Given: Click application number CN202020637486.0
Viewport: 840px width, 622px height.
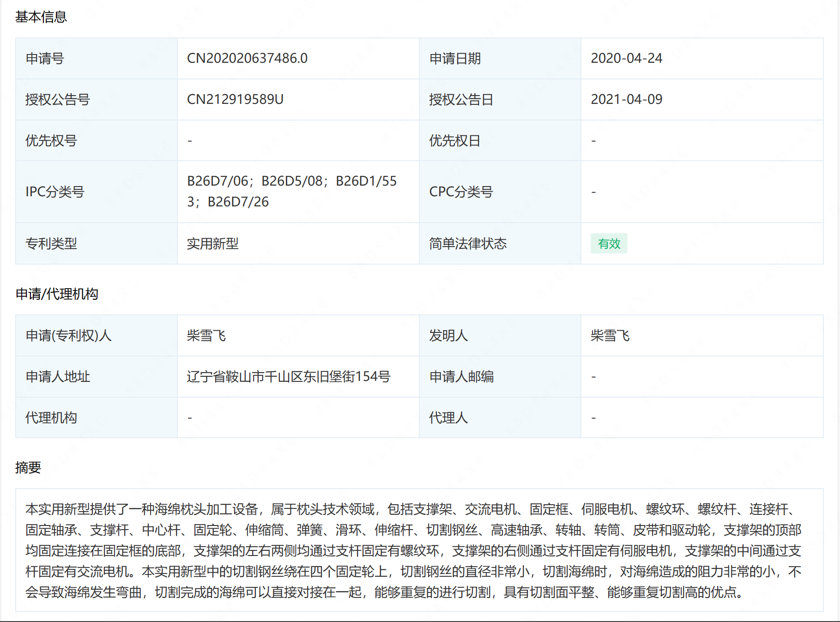Looking at the screenshot, I should point(247,59).
